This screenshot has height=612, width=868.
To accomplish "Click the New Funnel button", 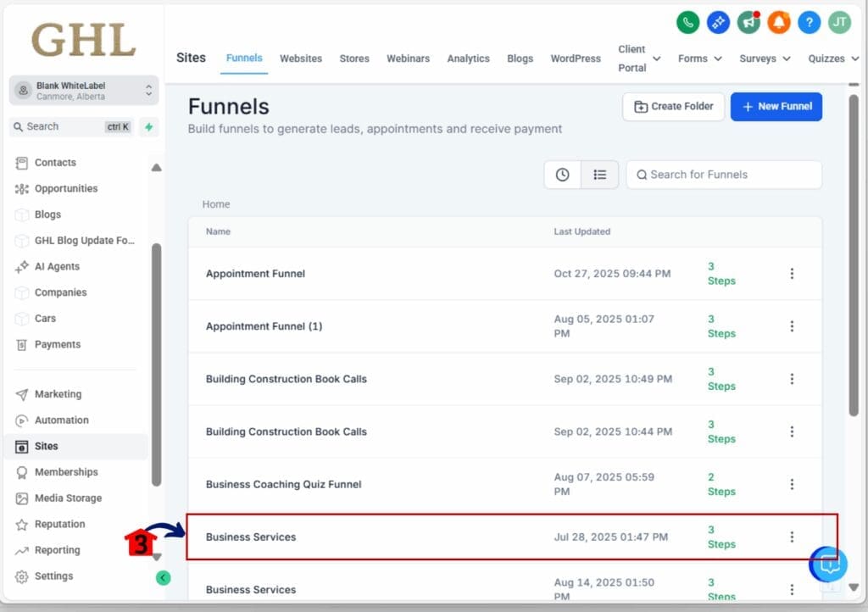I will click(776, 107).
